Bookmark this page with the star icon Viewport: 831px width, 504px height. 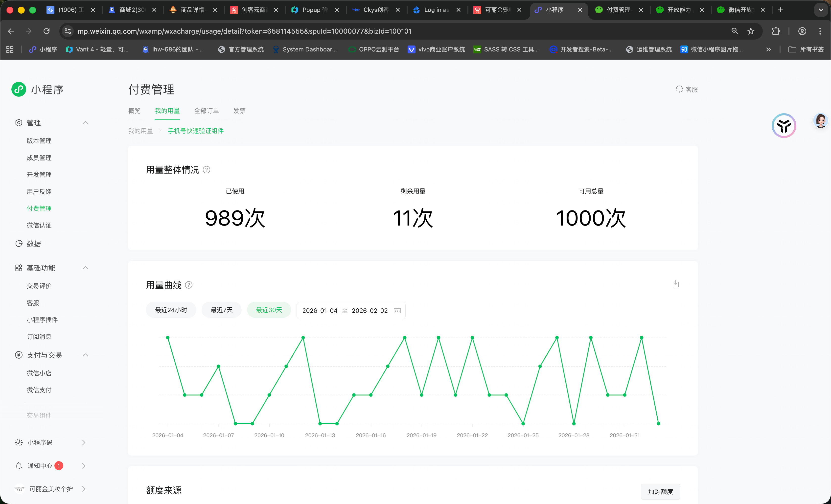click(x=750, y=31)
